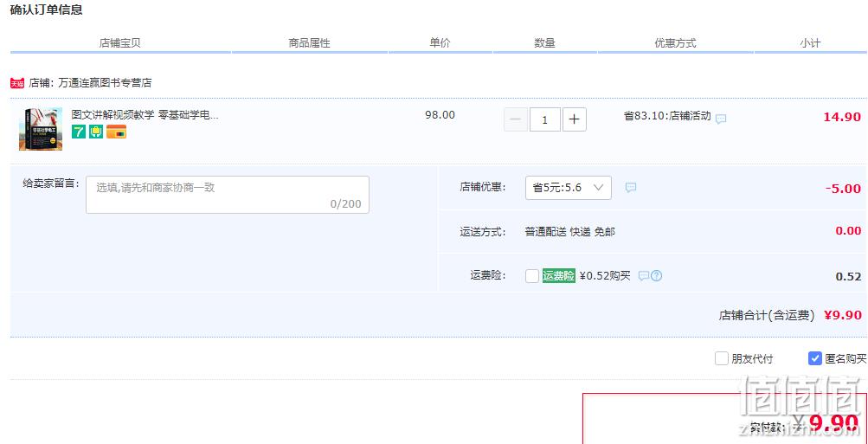Click the Tmall logo icon beside the store name

pyautogui.click(x=17, y=83)
